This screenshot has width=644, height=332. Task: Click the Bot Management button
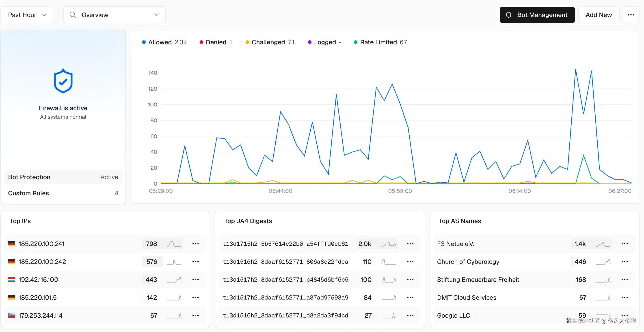point(537,15)
